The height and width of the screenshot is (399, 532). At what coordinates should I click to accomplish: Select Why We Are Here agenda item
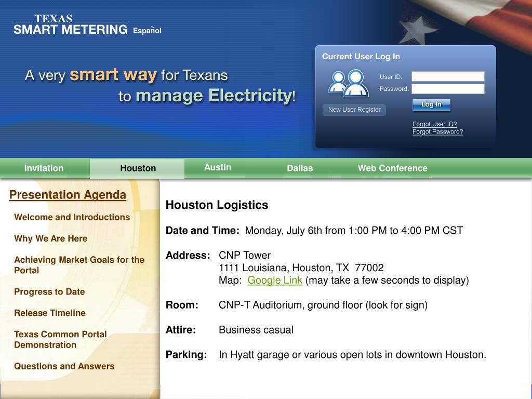pyautogui.click(x=50, y=238)
